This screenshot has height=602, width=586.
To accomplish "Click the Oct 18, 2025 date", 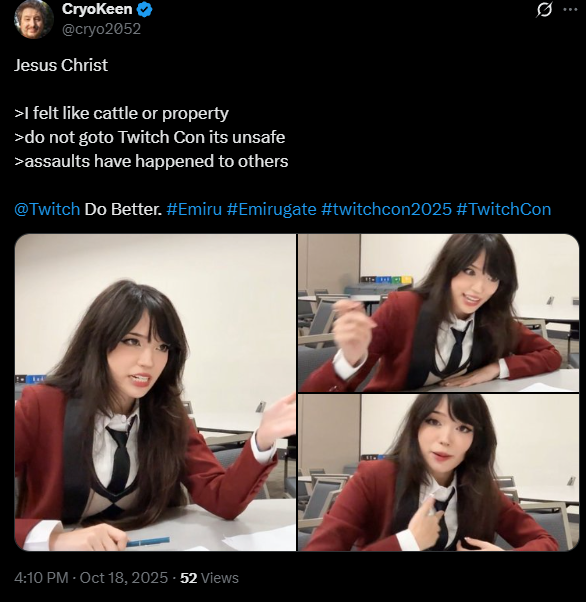I will (x=124, y=577).
